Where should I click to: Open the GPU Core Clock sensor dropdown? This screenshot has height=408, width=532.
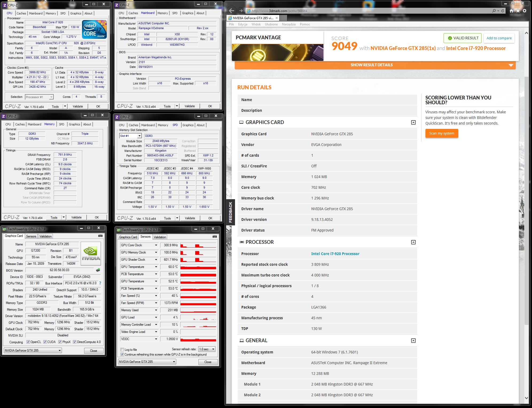point(156,245)
